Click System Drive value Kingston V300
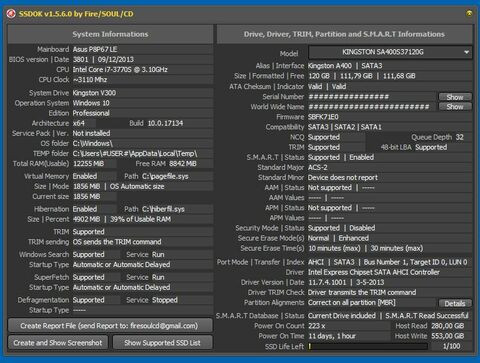Screen dimensions: 480x363 pyautogui.click(x=94, y=93)
